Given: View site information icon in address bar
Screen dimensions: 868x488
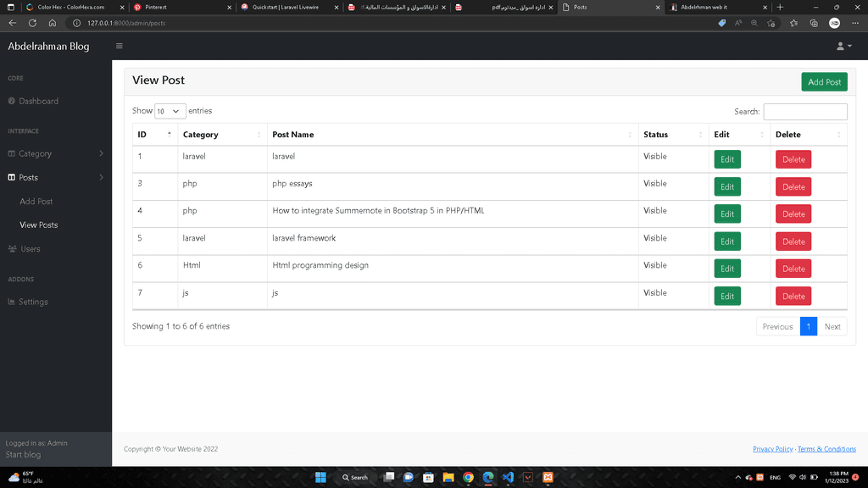Looking at the screenshot, I should click(x=77, y=23).
